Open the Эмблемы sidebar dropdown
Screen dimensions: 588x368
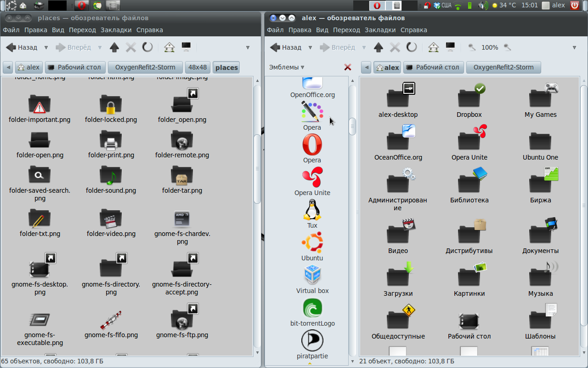pos(287,67)
